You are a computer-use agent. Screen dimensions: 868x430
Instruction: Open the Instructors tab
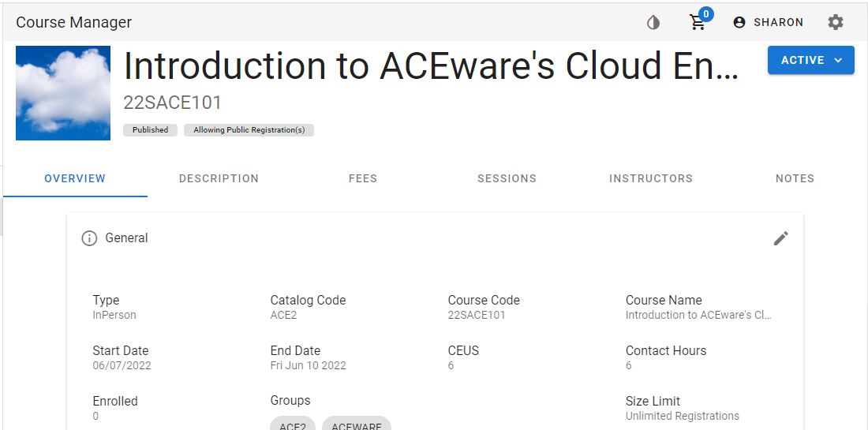pyautogui.click(x=650, y=178)
